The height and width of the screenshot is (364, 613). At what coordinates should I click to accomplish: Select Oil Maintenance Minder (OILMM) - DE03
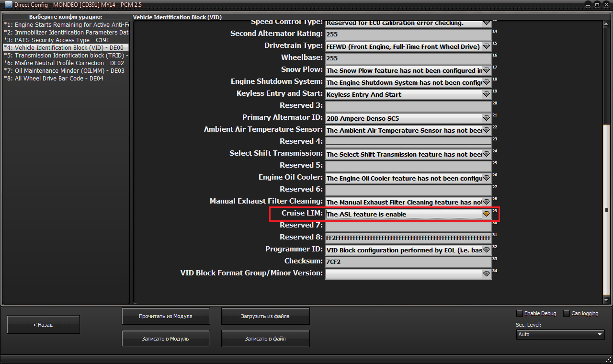64,71
